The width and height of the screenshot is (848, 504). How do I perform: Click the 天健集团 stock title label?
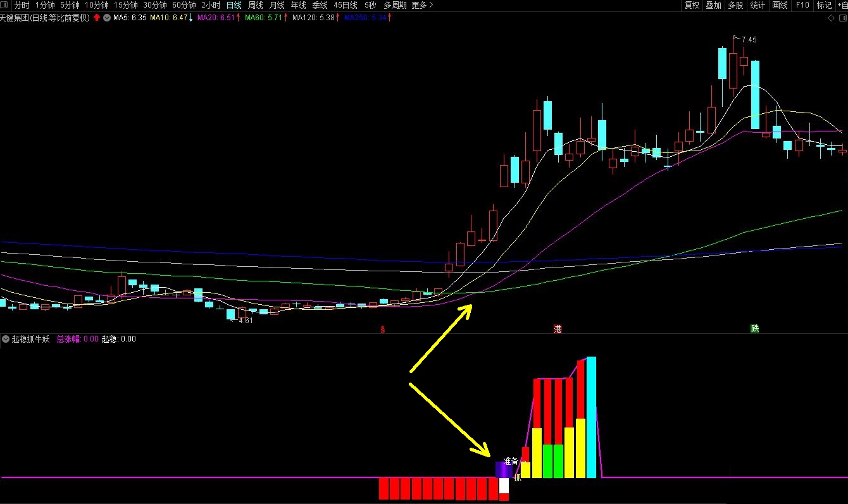pyautogui.click(x=46, y=18)
